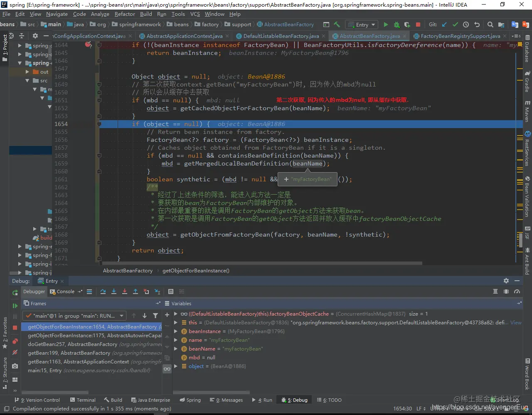Image resolution: width=532 pixels, height=415 pixels.
Task: Expand the beanInstance variable node
Action: pyautogui.click(x=176, y=331)
